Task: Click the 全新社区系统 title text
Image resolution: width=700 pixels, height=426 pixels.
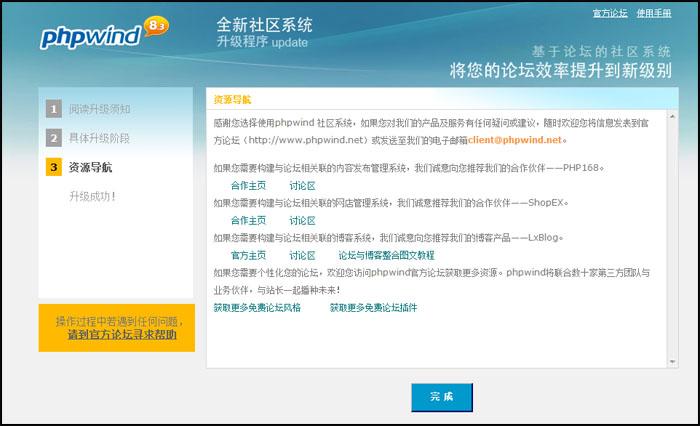Action: pos(264,25)
